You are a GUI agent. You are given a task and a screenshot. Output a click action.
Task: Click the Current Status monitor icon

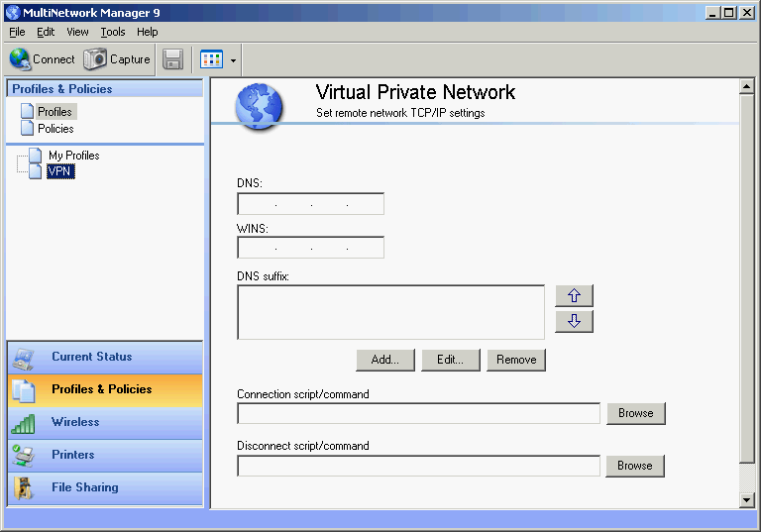point(24,360)
